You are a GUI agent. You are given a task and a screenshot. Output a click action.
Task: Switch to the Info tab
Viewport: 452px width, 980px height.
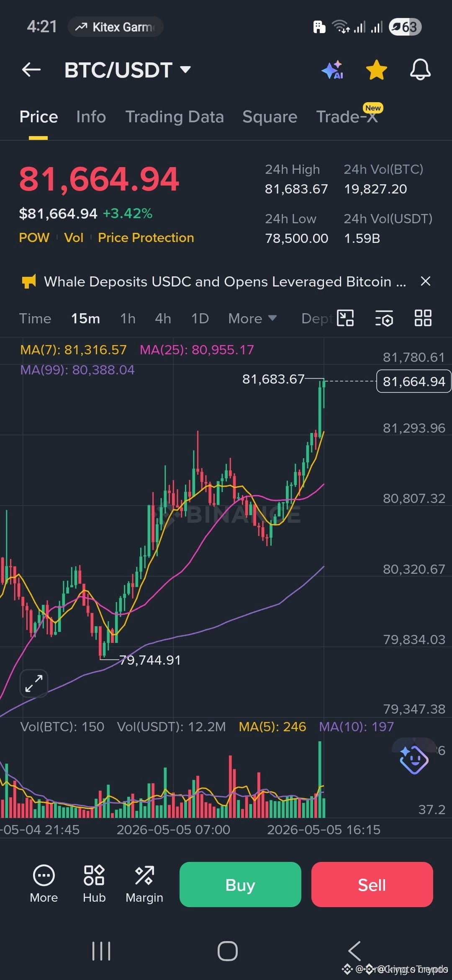pyautogui.click(x=91, y=117)
